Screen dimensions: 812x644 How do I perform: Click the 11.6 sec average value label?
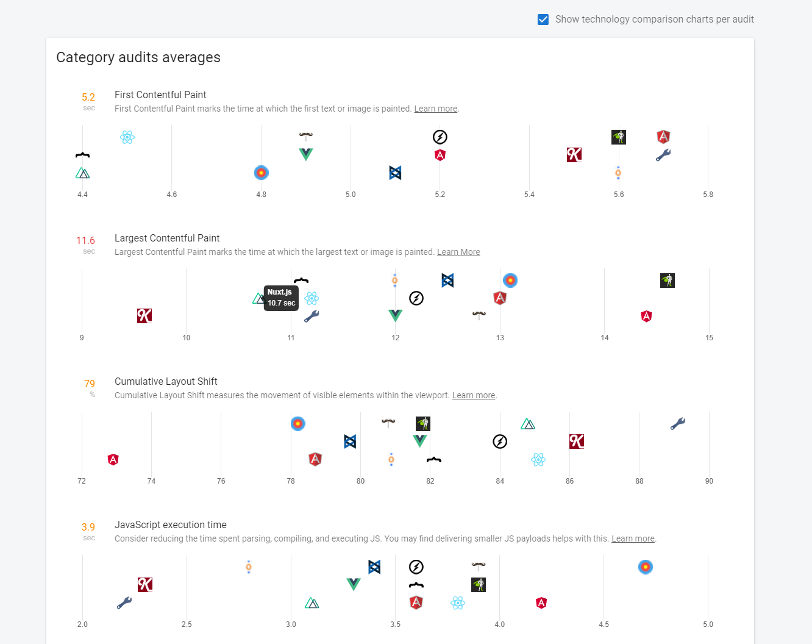[x=85, y=240]
